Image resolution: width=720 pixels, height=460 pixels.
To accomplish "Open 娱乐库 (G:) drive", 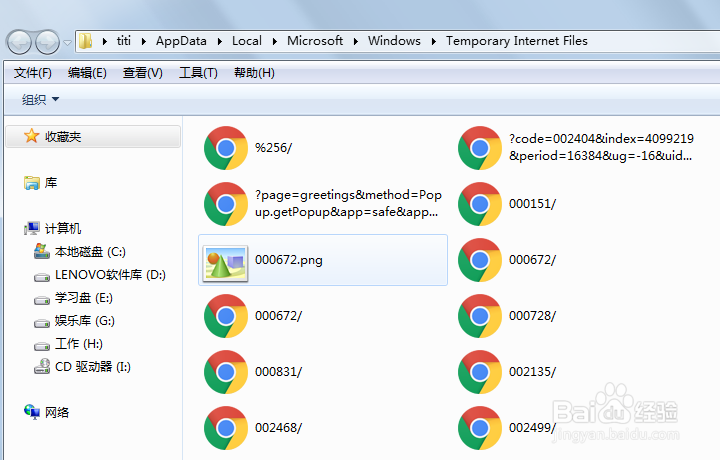I will coord(84,320).
